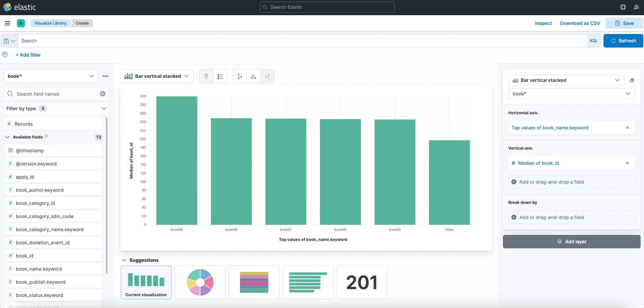This screenshot has height=308, width=644.
Task: Click the @timestamp field date icon
Action: [10, 150]
